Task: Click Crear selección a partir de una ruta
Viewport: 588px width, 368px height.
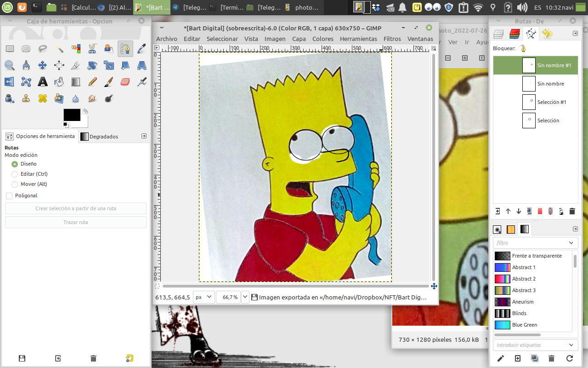Action: coord(76,208)
